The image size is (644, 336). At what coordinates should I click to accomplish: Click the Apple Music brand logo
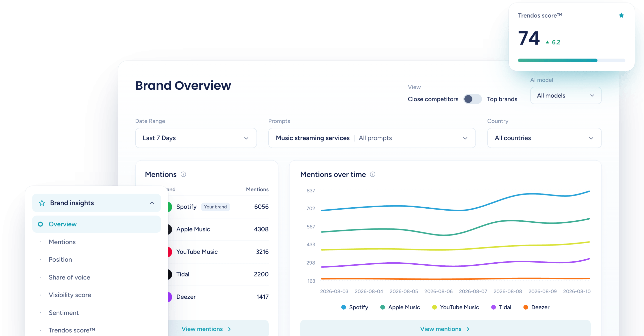170,229
